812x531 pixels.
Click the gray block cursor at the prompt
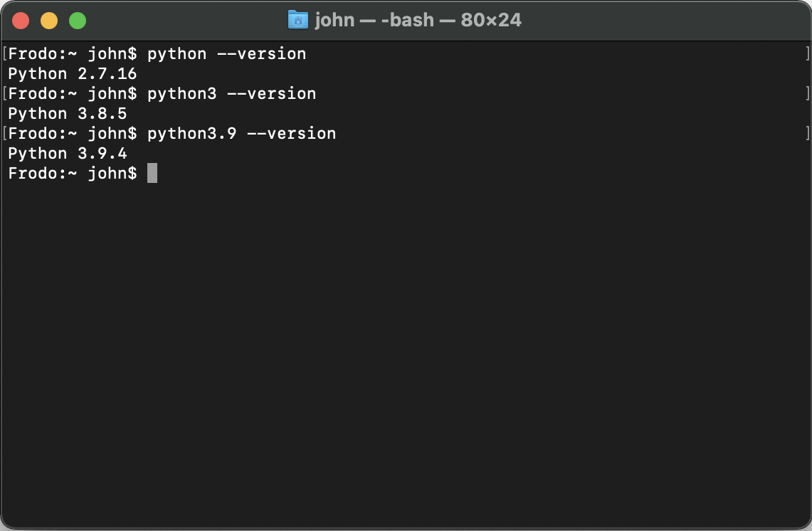click(x=152, y=173)
